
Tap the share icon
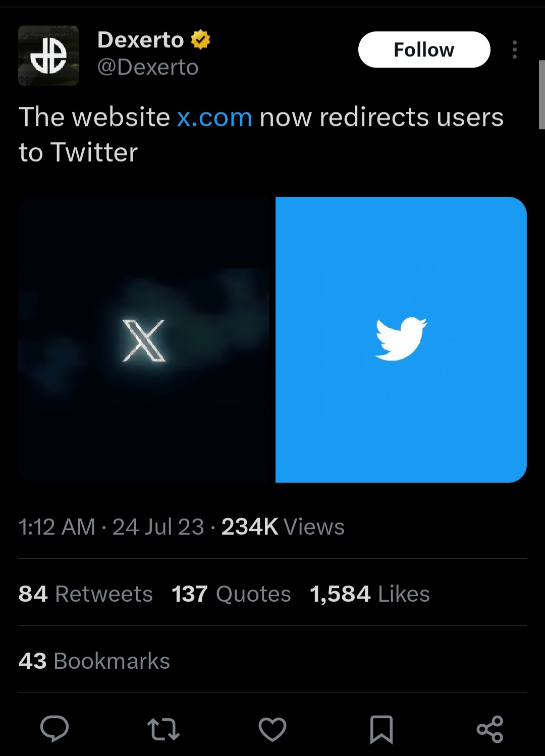[x=490, y=729]
